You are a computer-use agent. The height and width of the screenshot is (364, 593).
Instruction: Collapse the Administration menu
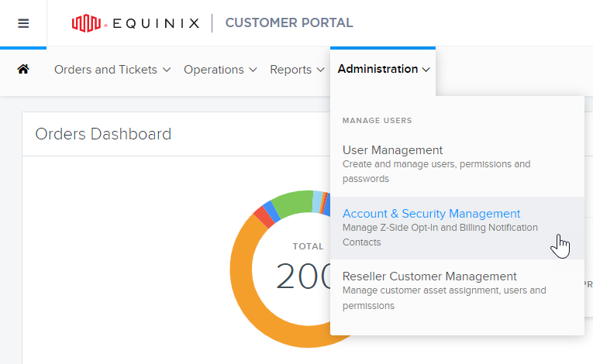[384, 69]
